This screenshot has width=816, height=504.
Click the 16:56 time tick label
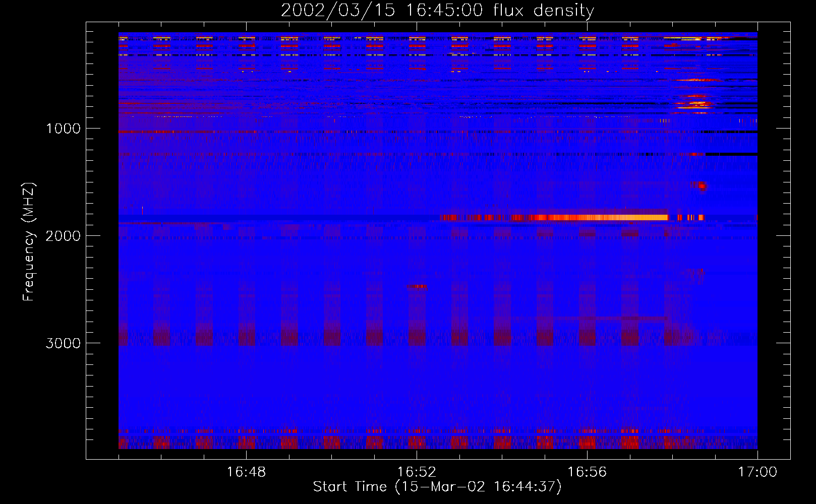[587, 472]
